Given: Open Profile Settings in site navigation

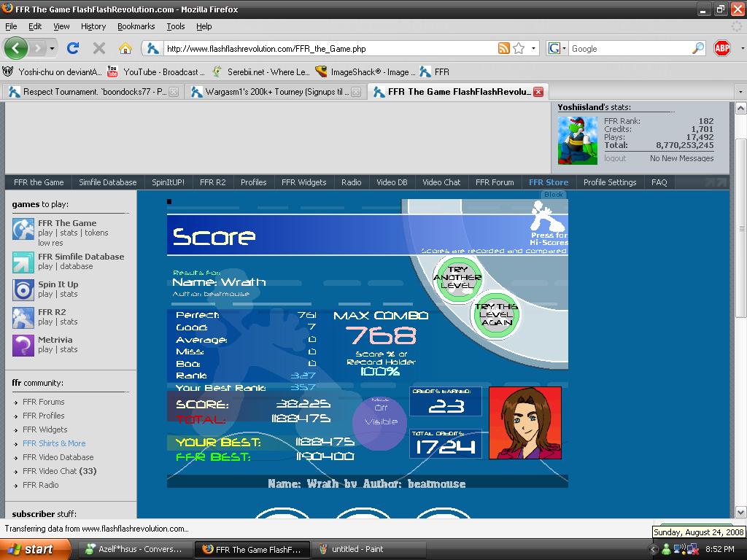Looking at the screenshot, I should pos(610,182).
